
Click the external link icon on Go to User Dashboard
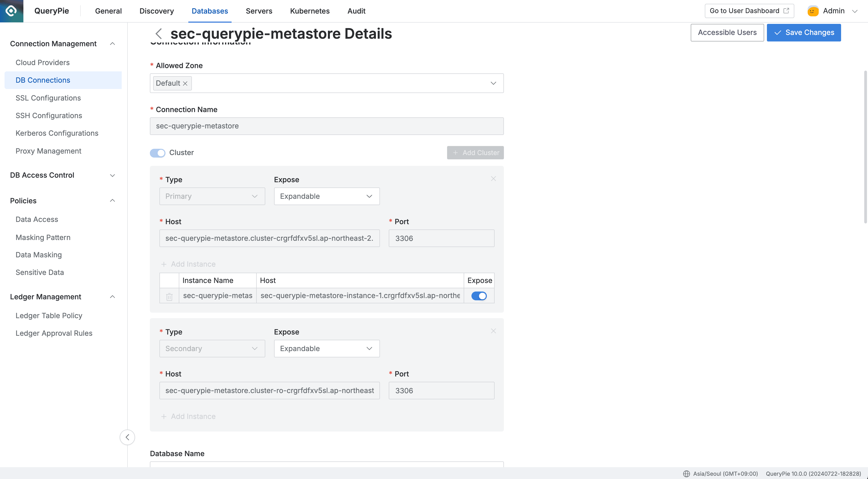click(x=787, y=11)
